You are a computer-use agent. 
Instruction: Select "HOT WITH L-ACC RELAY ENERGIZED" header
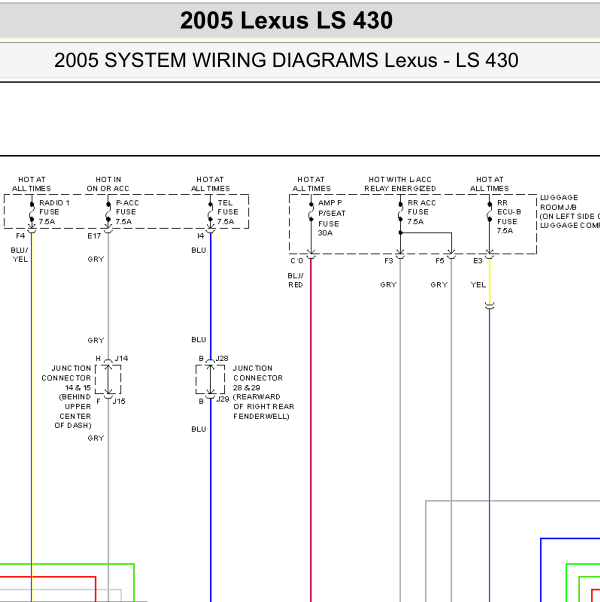pyautogui.click(x=400, y=184)
